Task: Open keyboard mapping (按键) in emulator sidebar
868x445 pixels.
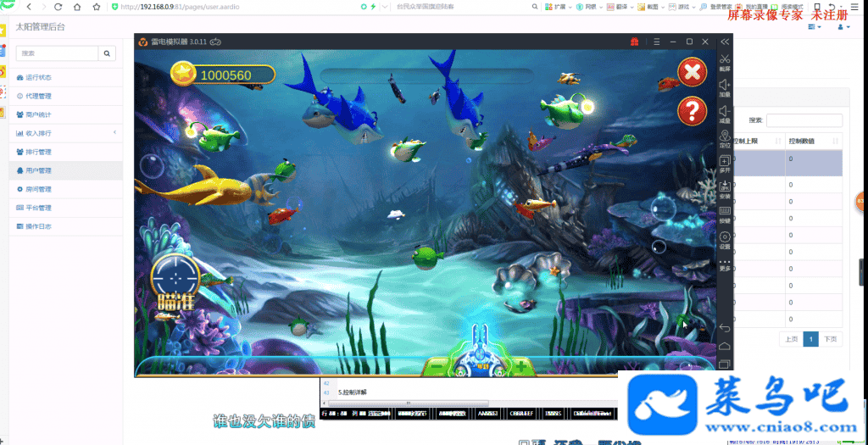Action: 725,211
